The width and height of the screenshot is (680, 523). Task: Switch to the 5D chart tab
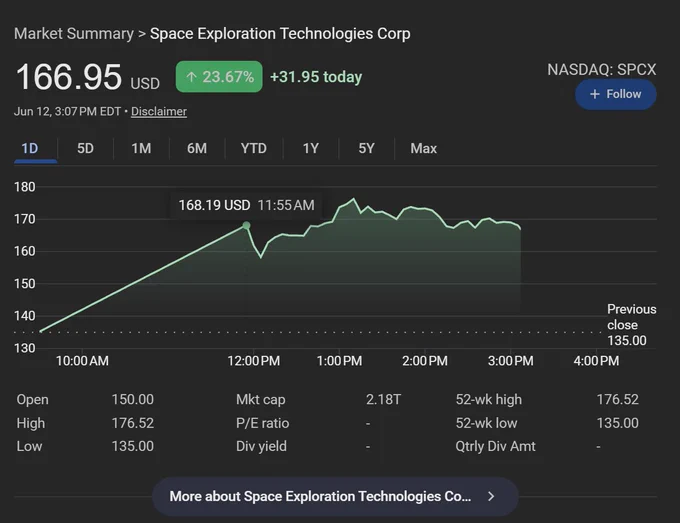pos(85,149)
